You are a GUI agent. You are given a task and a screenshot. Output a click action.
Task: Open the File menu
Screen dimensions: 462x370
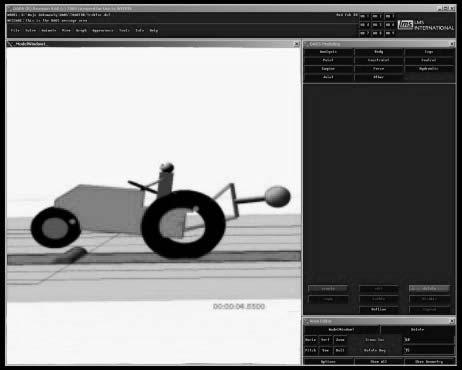pos(15,30)
